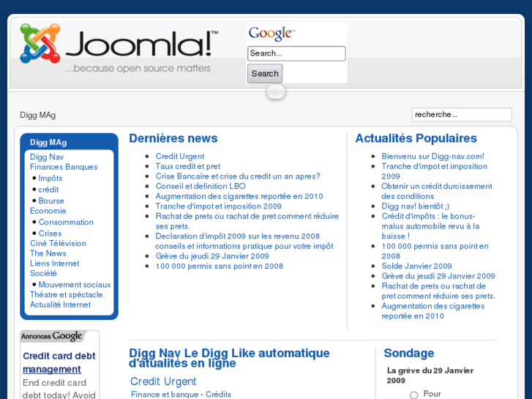Open 100 000 permis link in Actualités Populaires
Image resolution: width=532 pixels, height=399 pixels.
click(435, 251)
